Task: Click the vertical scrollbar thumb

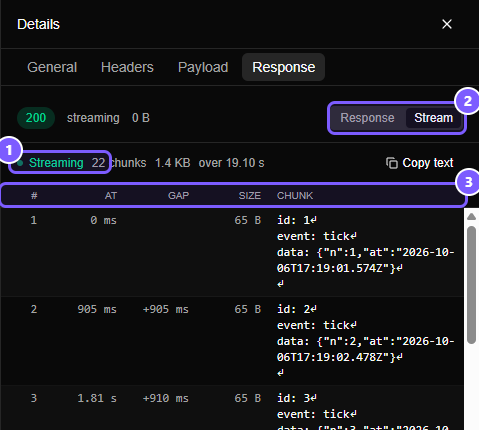Action: click(471, 285)
